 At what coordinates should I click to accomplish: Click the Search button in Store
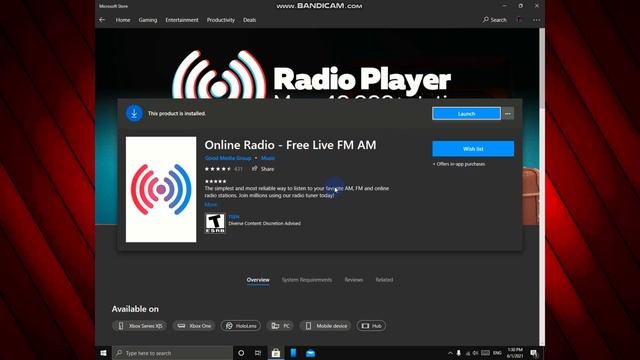click(495, 20)
